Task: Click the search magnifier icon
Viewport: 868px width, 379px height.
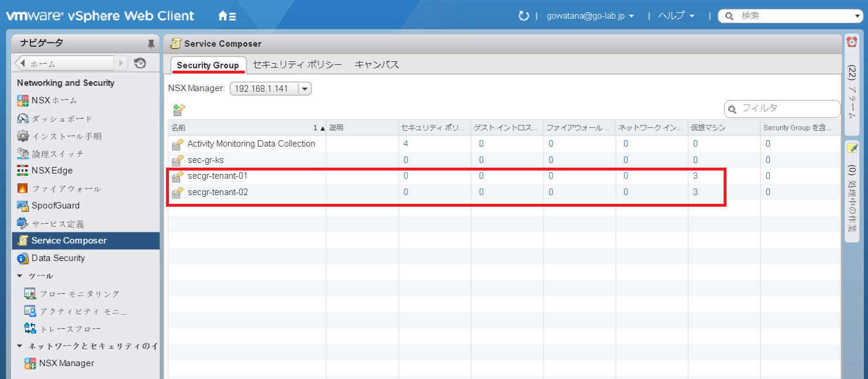Action: pos(729,16)
